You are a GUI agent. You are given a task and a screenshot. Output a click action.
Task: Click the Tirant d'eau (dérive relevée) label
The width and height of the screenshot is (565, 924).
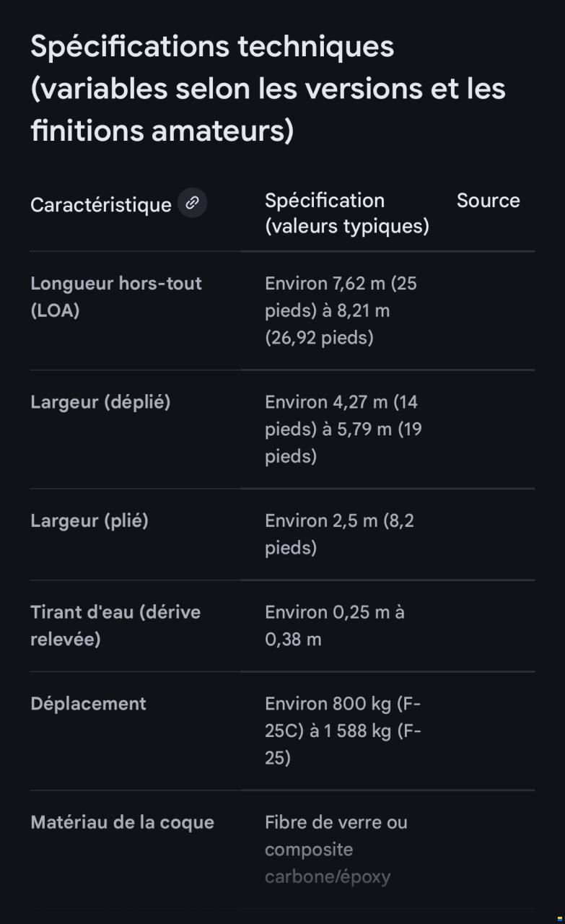pyautogui.click(x=115, y=625)
